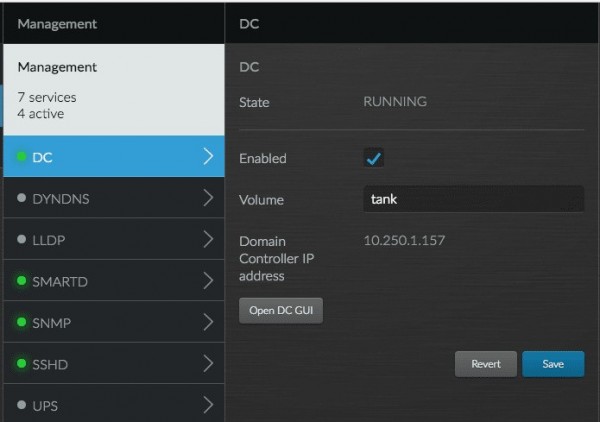Open the LLDP row chevron arrow
The image size is (600, 422).
point(208,239)
